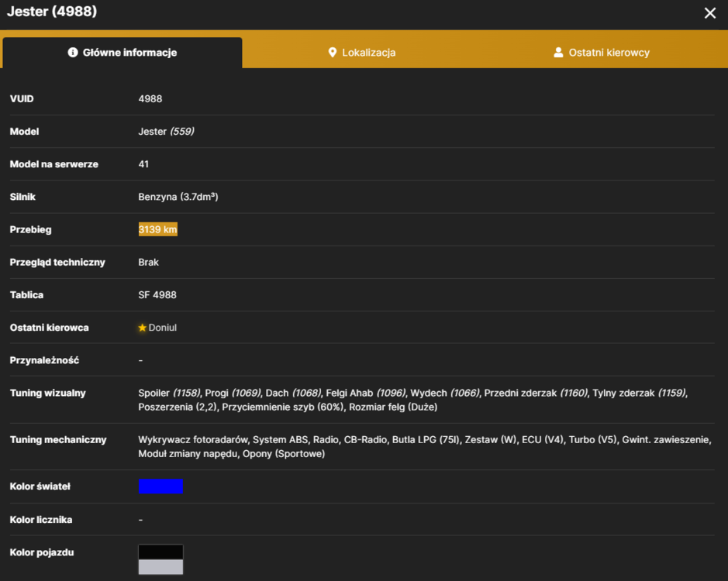Close the Jester (4988) dialog
The image size is (728, 581).
709,13
